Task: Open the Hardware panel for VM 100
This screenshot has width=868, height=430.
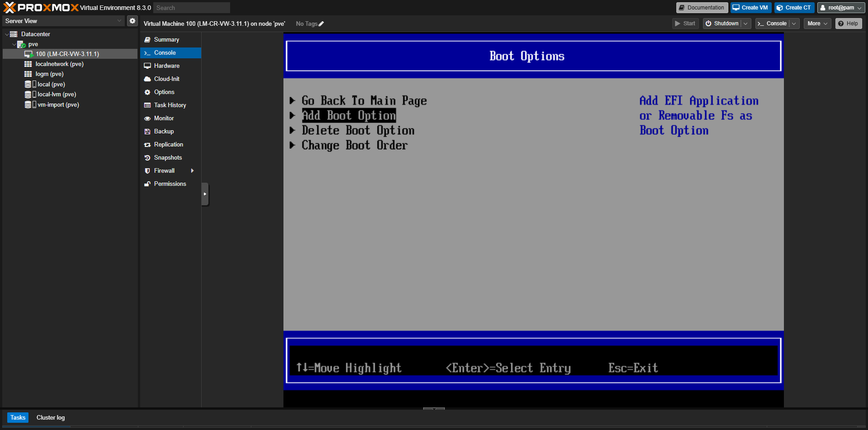Action: (x=166, y=66)
